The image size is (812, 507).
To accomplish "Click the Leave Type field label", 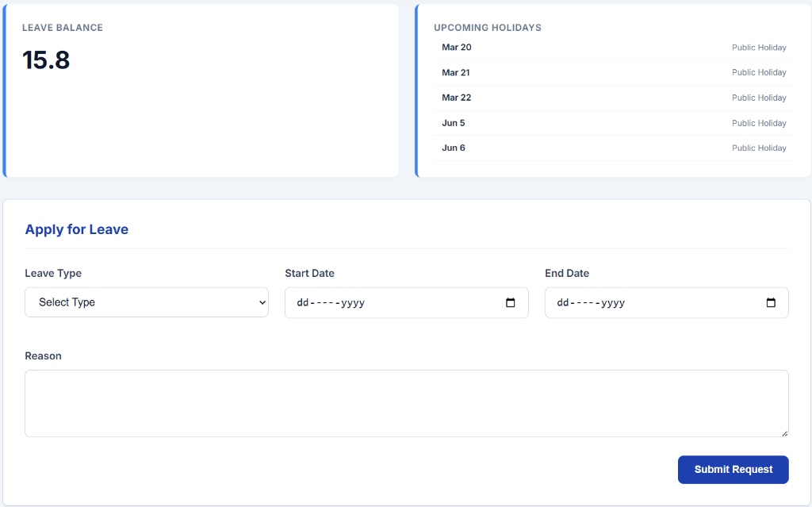I will point(52,273).
